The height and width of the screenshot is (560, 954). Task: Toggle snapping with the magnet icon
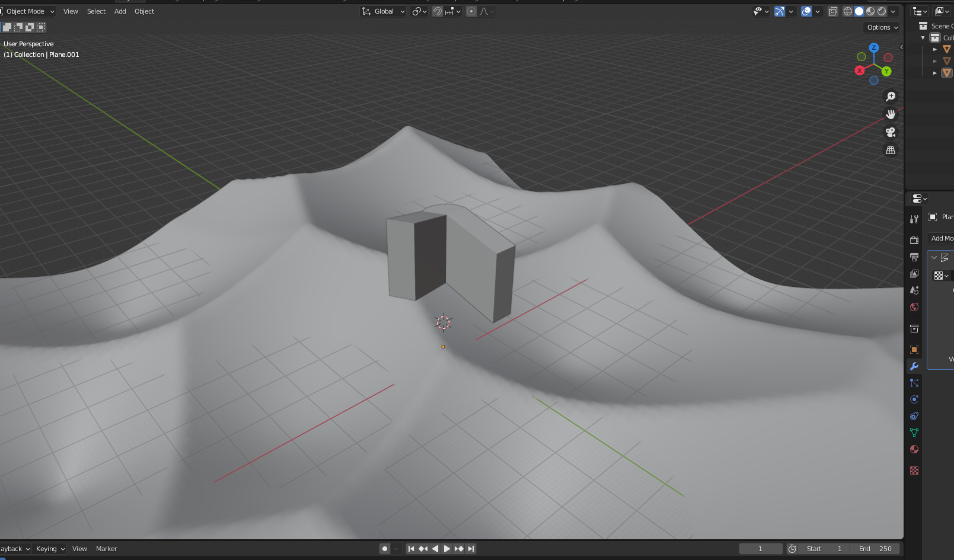tap(437, 11)
